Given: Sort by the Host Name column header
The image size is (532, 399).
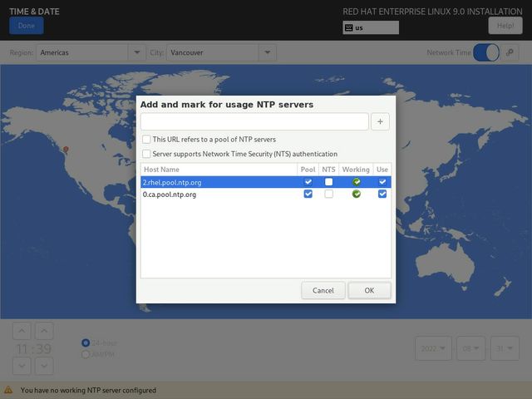Looking at the screenshot, I should pyautogui.click(x=219, y=170).
